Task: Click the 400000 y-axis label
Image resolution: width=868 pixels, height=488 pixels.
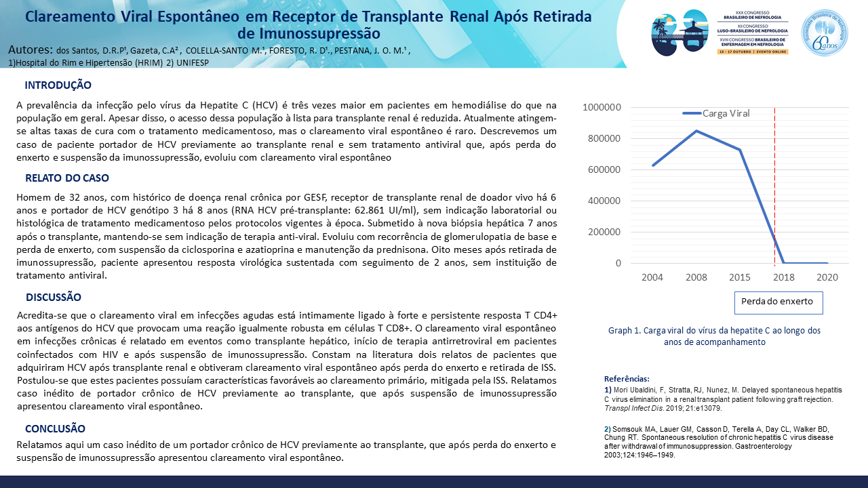Action: pyautogui.click(x=605, y=201)
